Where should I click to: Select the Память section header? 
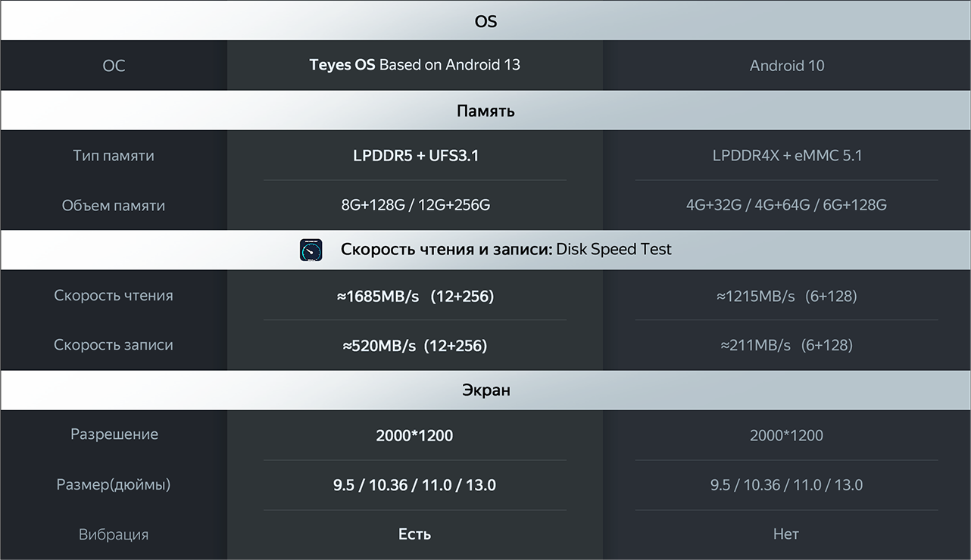pyautogui.click(x=485, y=111)
